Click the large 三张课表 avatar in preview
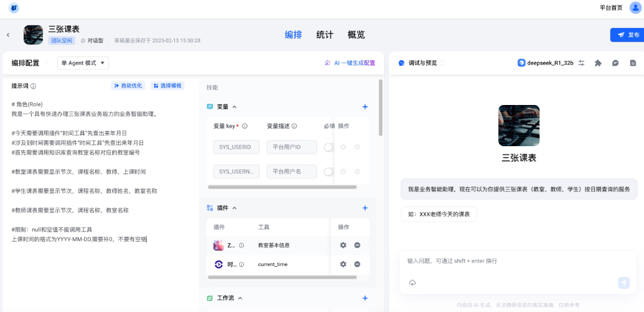 tap(519, 125)
